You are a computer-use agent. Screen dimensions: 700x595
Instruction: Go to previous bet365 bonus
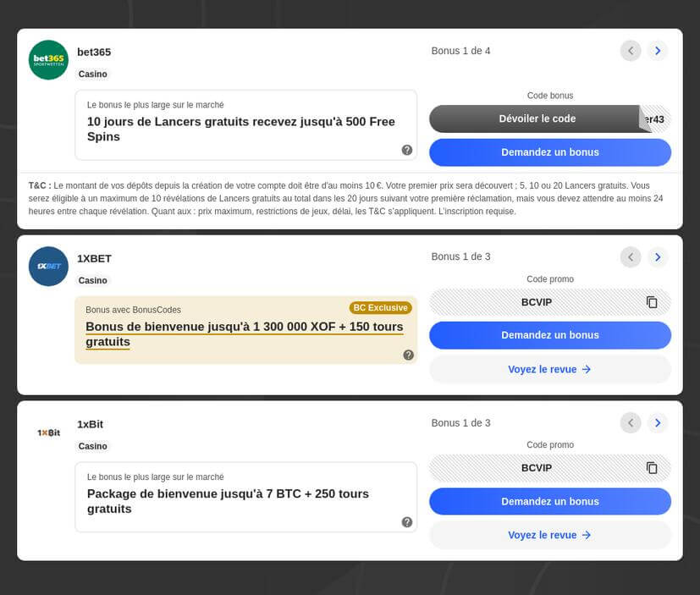click(631, 51)
